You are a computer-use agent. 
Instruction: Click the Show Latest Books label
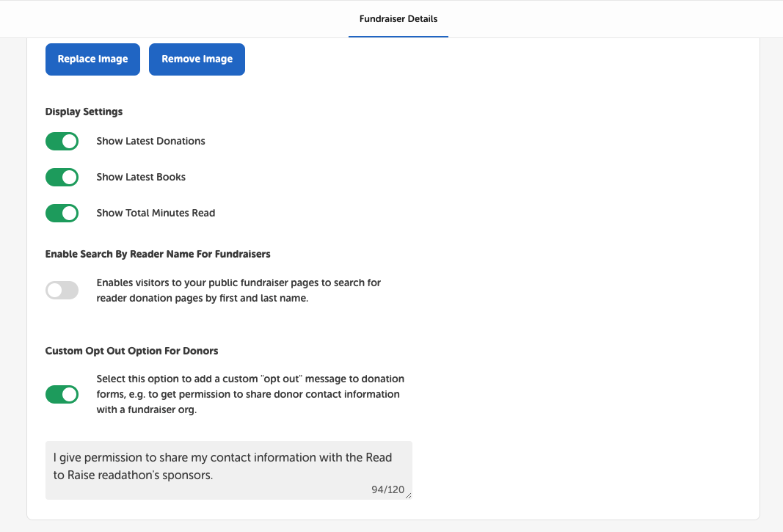tap(141, 177)
